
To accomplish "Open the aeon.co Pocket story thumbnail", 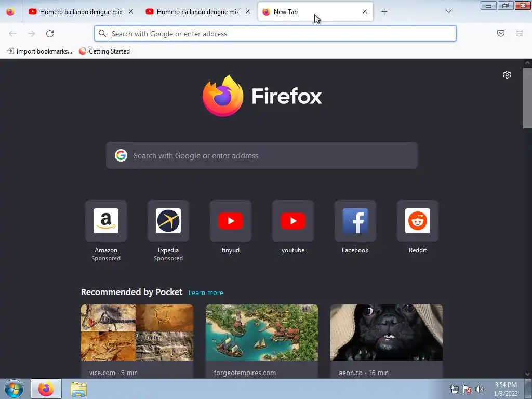I will [x=387, y=332].
